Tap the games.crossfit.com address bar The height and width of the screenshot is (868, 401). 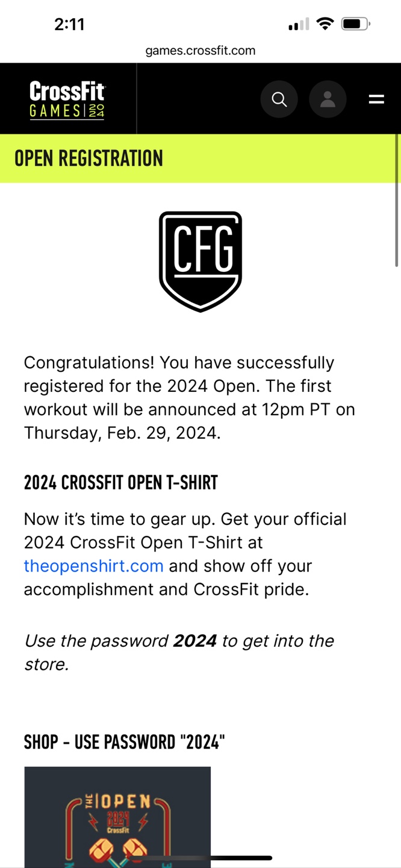[x=200, y=51]
